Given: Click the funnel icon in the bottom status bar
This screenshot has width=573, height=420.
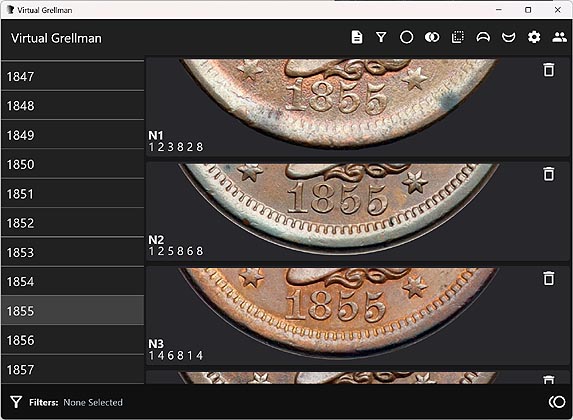Looking at the screenshot, I should pyautogui.click(x=16, y=402).
